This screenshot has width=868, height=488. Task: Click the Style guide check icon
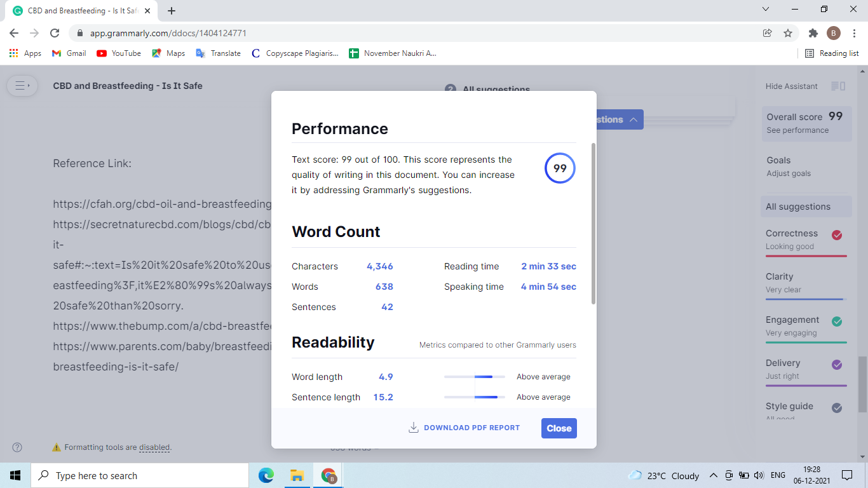coord(837,408)
